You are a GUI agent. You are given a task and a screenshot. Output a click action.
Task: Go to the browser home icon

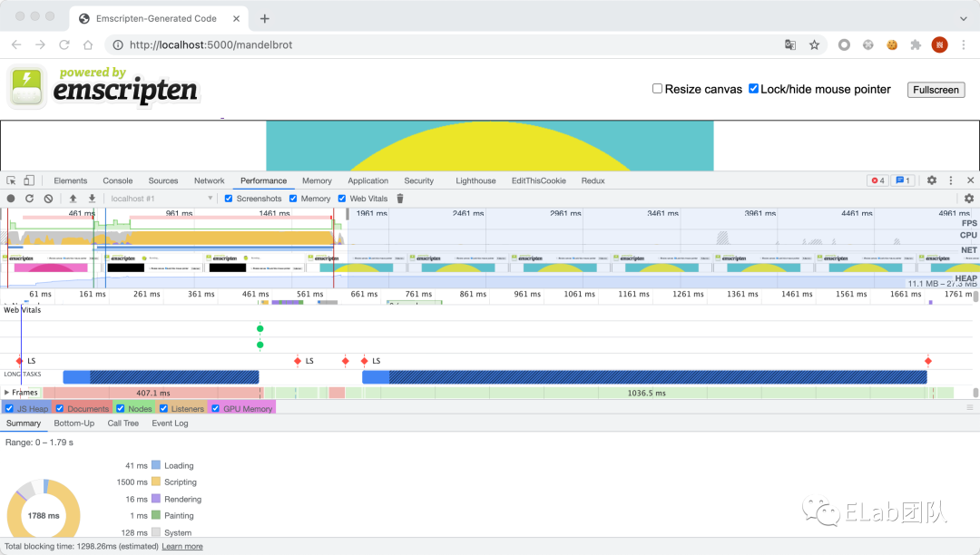(x=87, y=45)
